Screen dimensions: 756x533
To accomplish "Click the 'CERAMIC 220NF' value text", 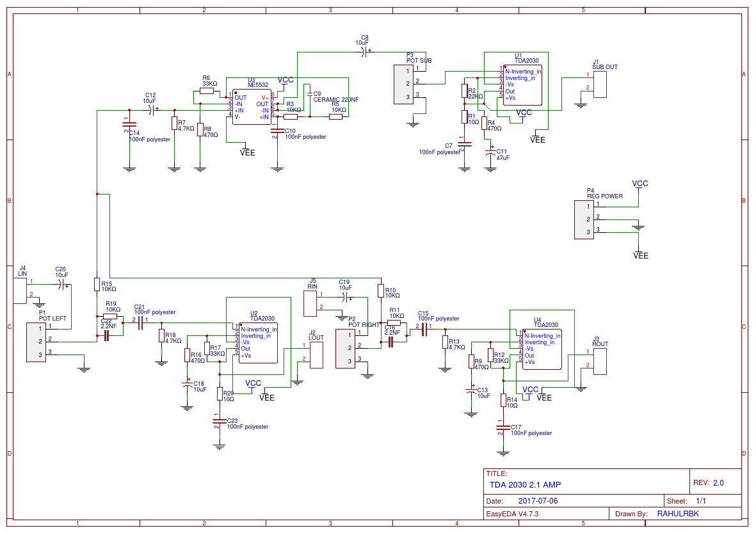I will [336, 100].
